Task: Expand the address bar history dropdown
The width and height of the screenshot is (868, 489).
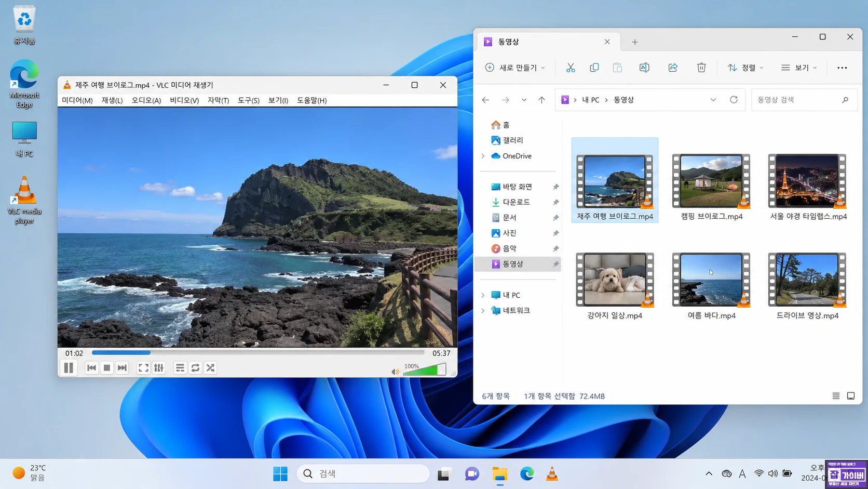Action: point(713,100)
